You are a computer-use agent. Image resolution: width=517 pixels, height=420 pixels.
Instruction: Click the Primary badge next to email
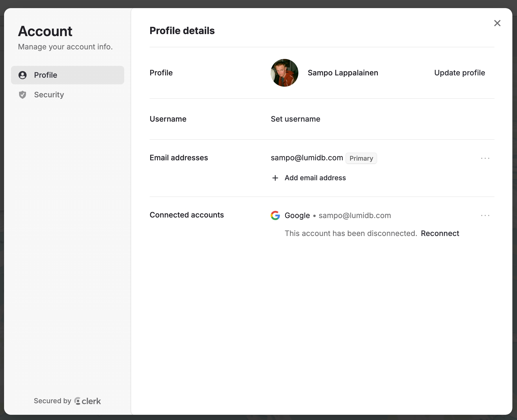point(361,158)
